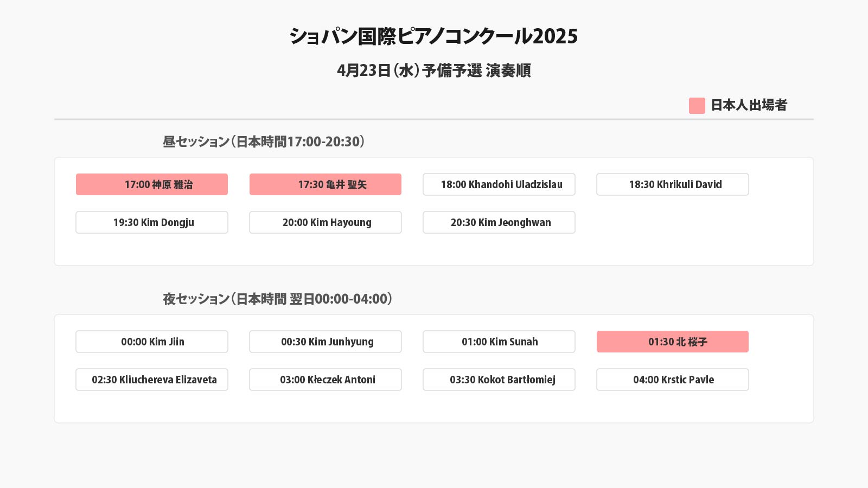Click the 18:00 Khandohi Uladzislau entry
This screenshot has width=868, height=488.
click(499, 184)
